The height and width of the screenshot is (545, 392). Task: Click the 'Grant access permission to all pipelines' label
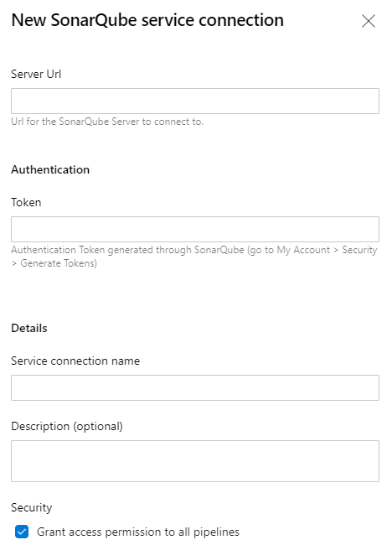(138, 532)
